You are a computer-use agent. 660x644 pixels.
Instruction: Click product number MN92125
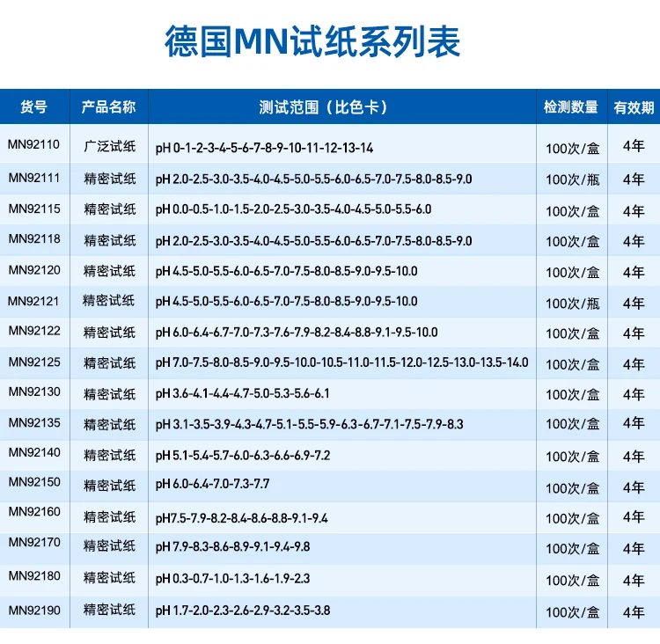(34, 362)
